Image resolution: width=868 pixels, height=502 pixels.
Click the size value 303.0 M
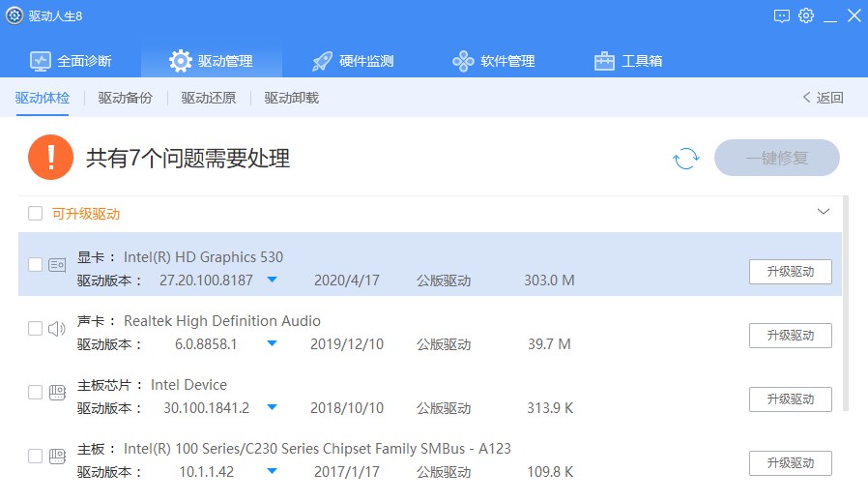549,281
